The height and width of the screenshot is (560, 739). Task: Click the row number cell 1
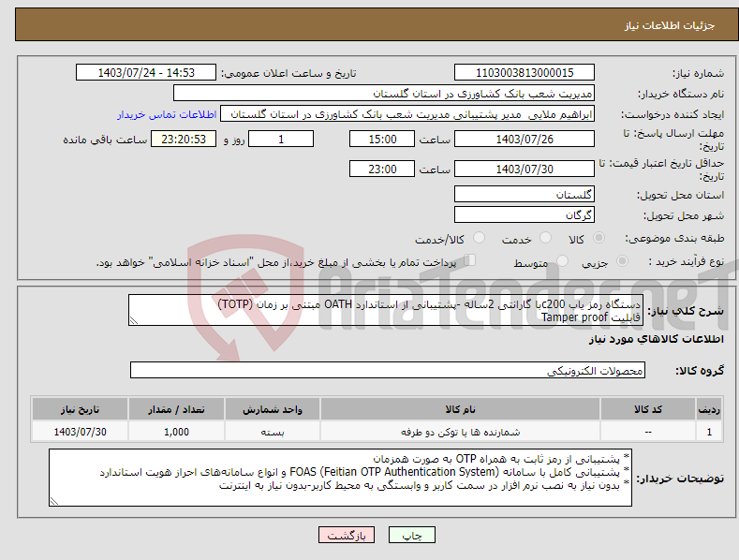click(709, 432)
